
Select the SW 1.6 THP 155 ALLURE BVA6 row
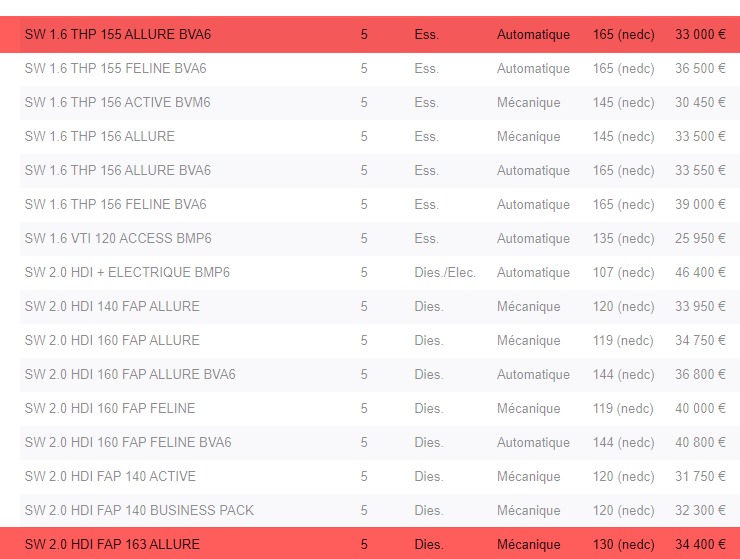coord(118,35)
